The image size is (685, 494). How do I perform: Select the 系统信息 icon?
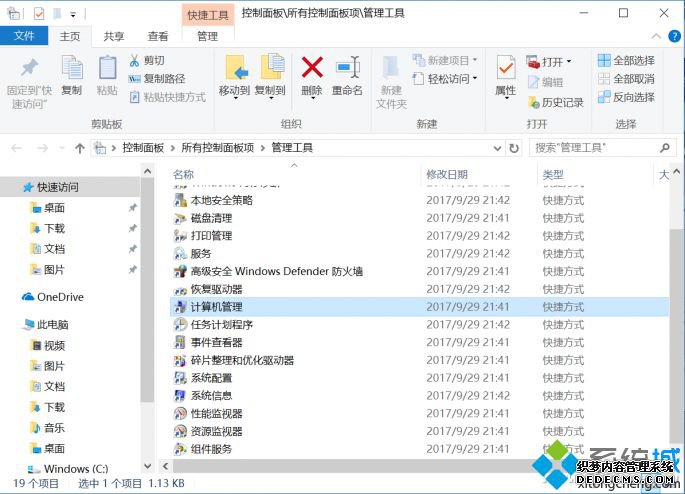180,396
